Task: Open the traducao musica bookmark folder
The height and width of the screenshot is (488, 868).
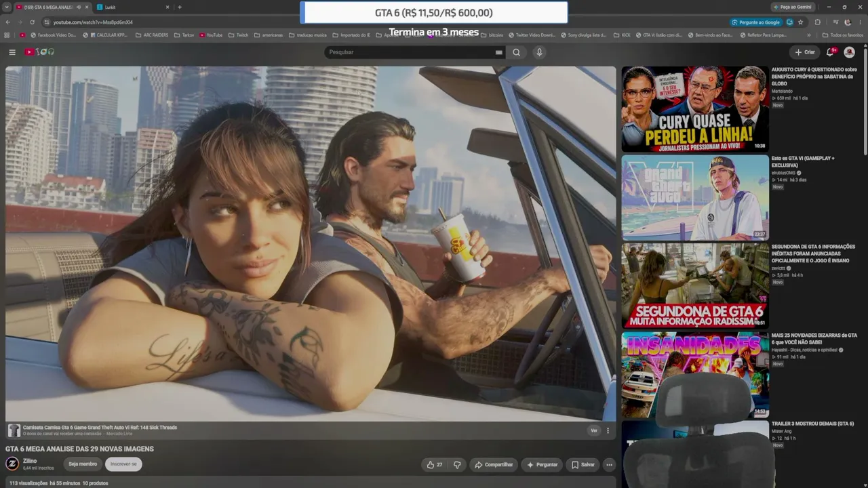Action: coord(307,35)
